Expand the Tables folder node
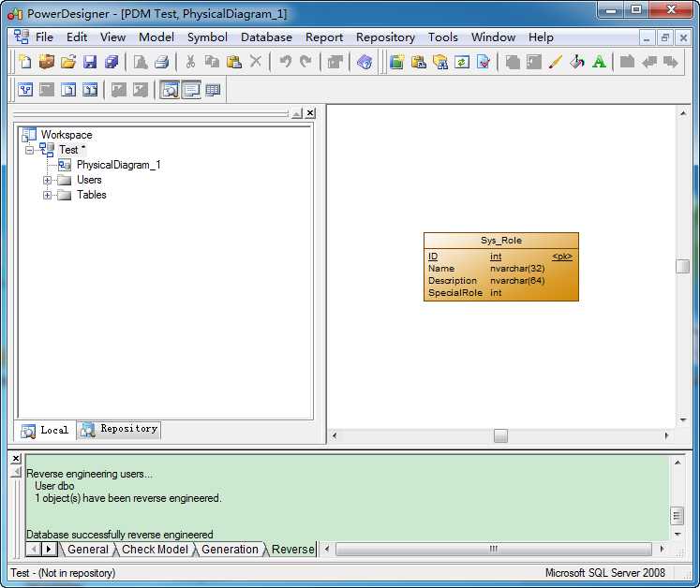This screenshot has width=700, height=588. 47,195
